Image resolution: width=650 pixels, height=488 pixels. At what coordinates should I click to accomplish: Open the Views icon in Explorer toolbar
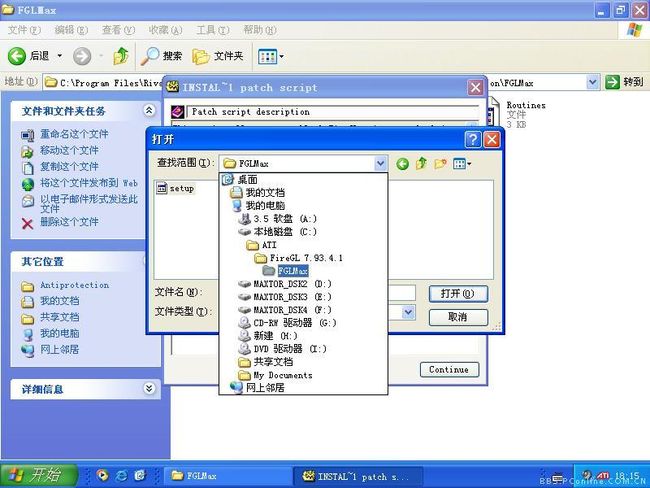tap(267, 56)
